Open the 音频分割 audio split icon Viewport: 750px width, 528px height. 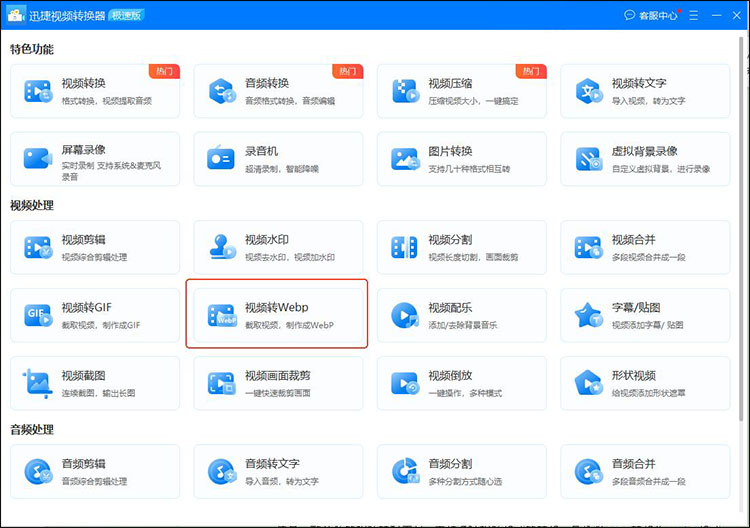pos(406,471)
